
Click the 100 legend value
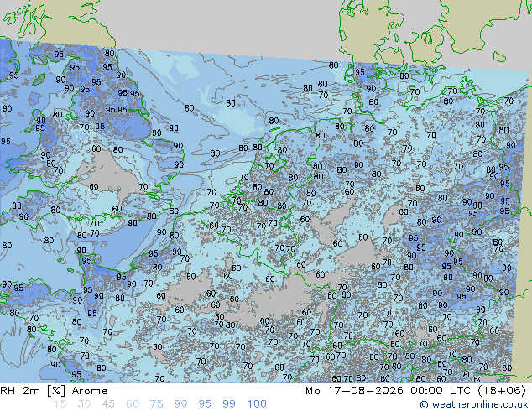tap(257, 404)
